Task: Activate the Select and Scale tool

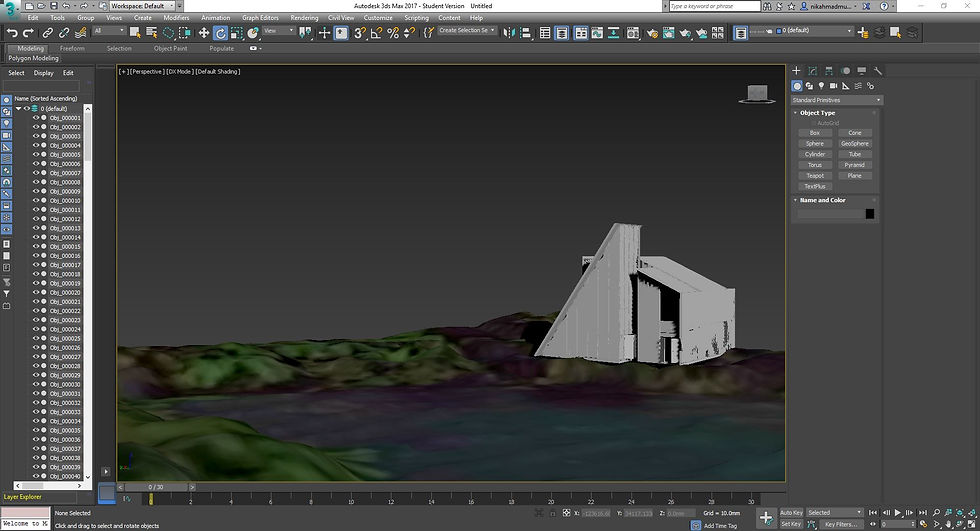Action: (x=236, y=32)
